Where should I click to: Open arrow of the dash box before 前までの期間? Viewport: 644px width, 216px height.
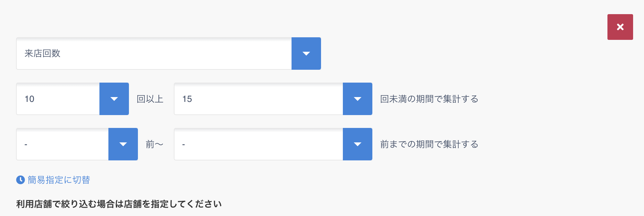click(x=358, y=144)
